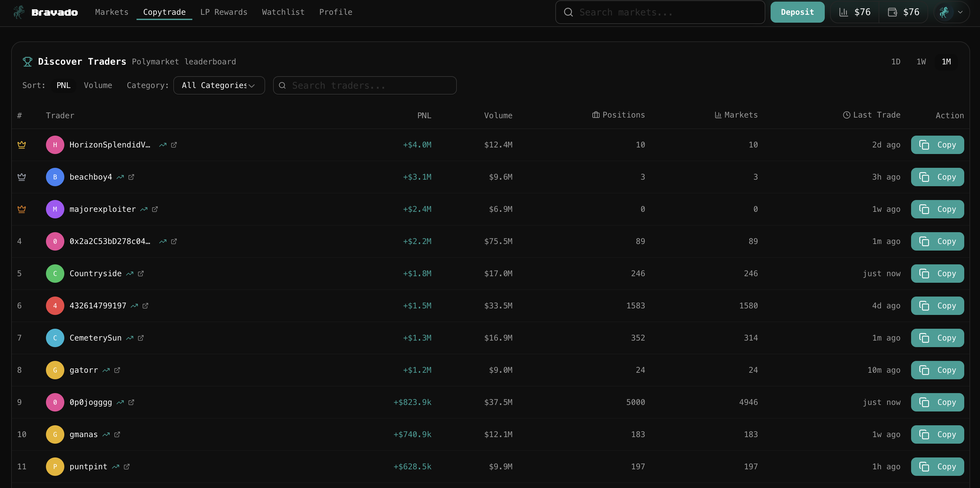The width and height of the screenshot is (980, 488).
Task: Click the trend chart icon next to Countryside
Action: pos(130,274)
